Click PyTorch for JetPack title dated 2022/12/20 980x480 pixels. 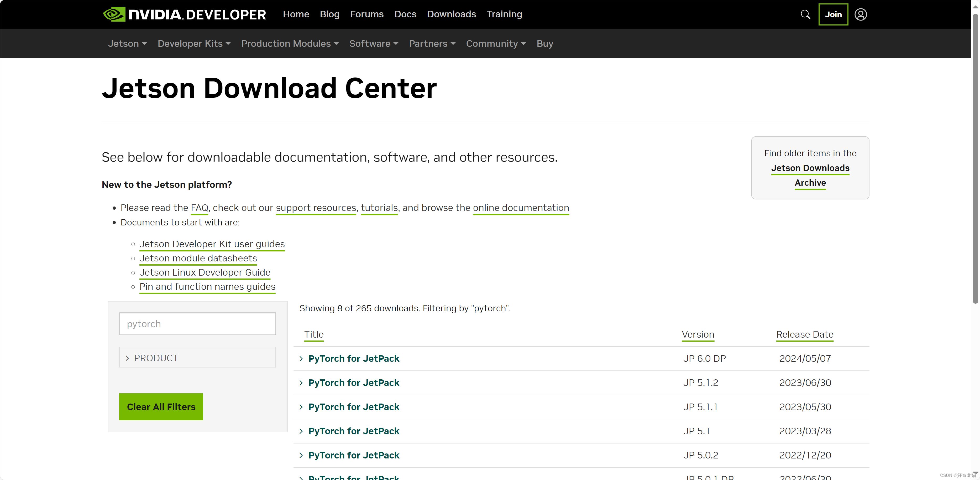click(354, 455)
